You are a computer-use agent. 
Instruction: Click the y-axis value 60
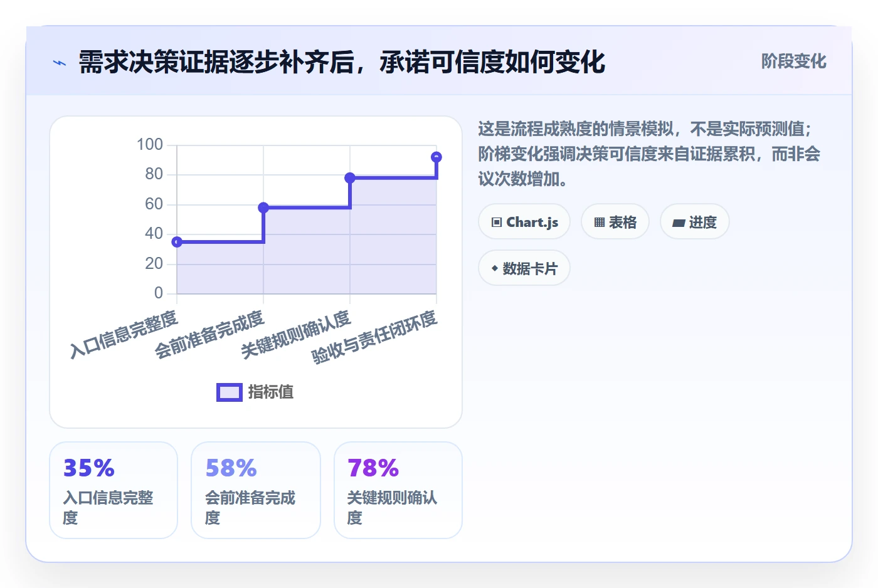coord(154,204)
